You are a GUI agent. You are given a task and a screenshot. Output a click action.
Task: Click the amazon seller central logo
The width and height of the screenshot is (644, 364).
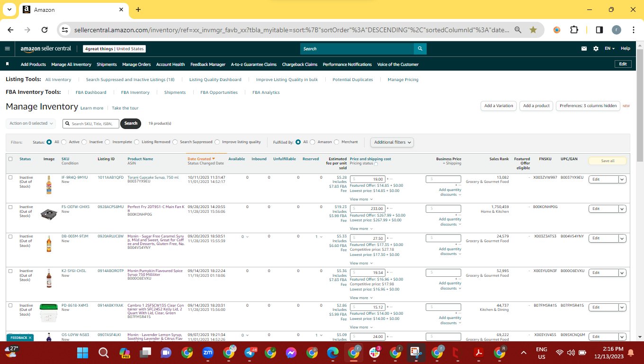(46, 48)
